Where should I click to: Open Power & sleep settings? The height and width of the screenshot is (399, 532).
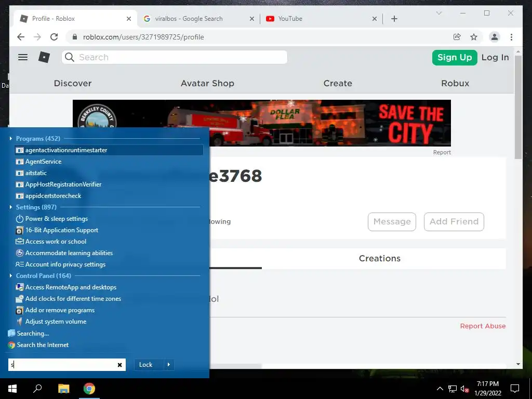coord(109,219)
